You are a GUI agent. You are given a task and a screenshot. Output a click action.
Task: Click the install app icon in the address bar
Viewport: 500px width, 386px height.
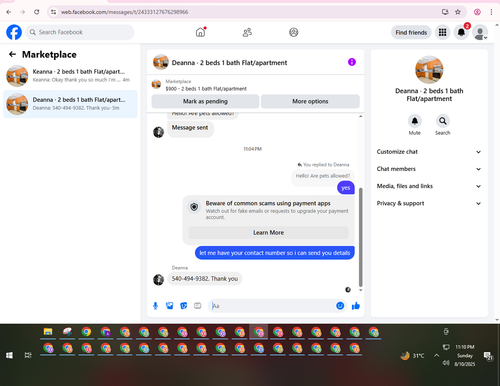tap(445, 12)
